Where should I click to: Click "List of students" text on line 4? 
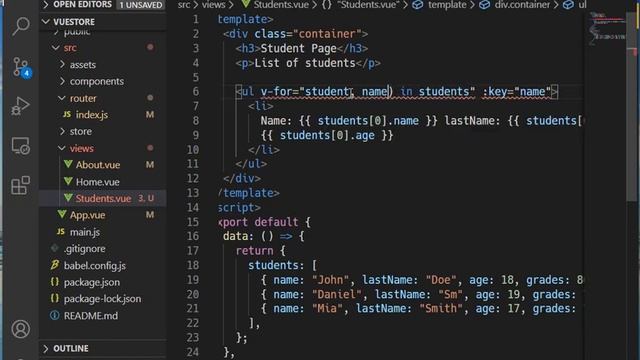coord(305,63)
